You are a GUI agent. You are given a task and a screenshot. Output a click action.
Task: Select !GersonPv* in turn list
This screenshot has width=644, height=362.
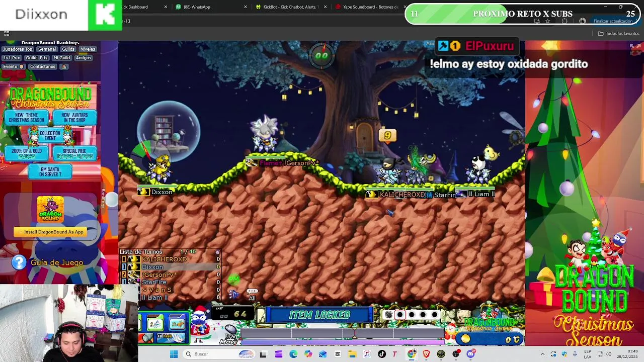pos(171,275)
